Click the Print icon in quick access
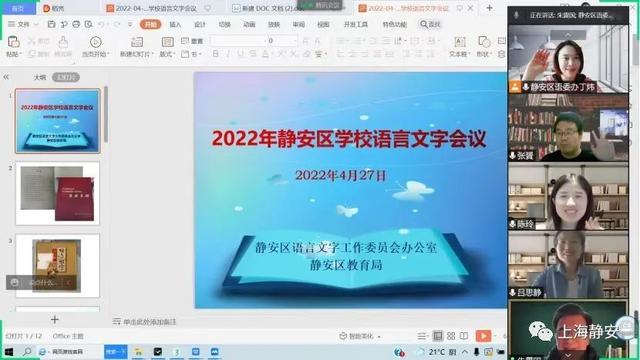The height and width of the screenshot is (360, 640). pyautogui.click(x=76, y=24)
